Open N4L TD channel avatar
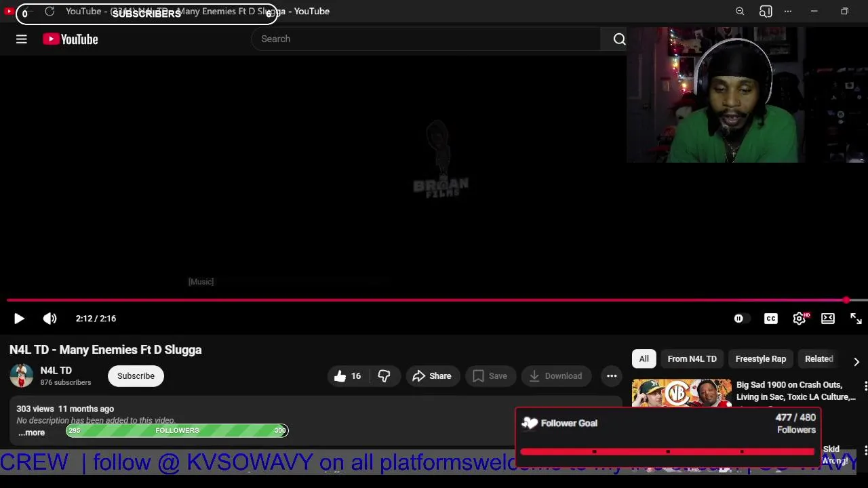The width and height of the screenshot is (868, 488). (x=21, y=376)
